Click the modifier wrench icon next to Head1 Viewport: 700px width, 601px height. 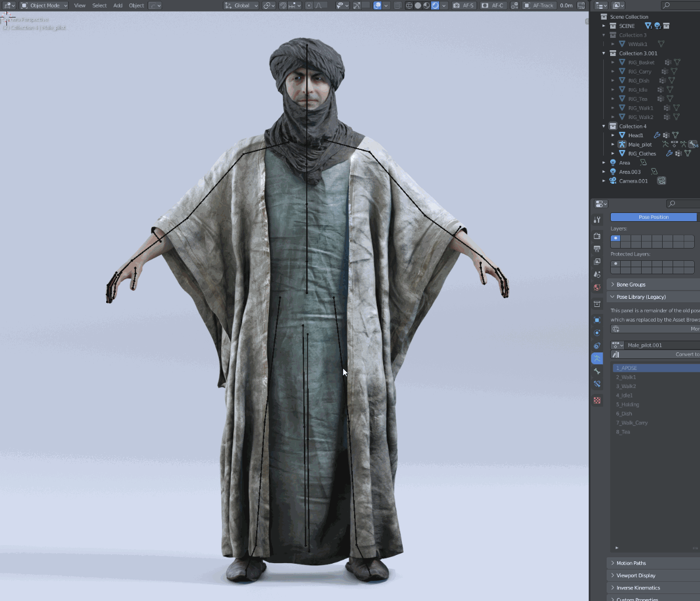656,135
